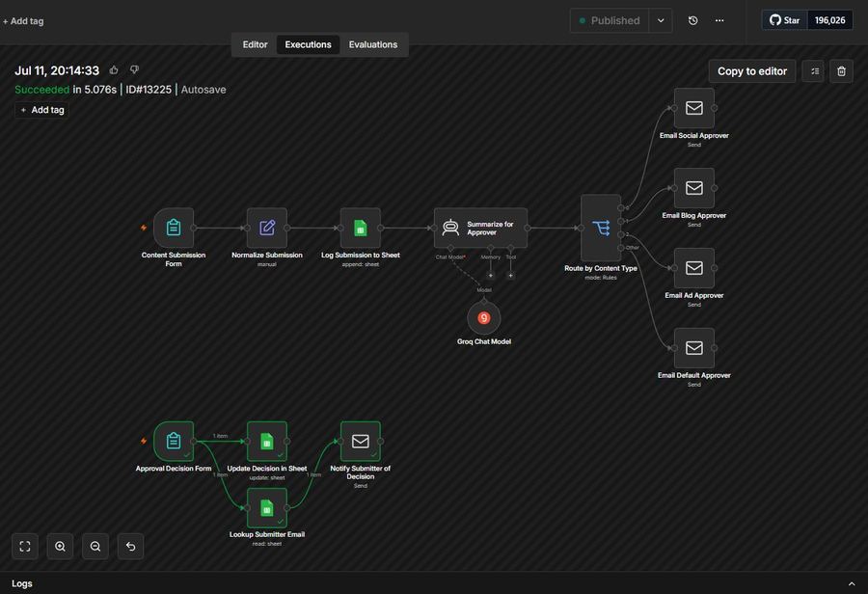
Task: Open the Log Submission to Sheet node
Action: 361,228
